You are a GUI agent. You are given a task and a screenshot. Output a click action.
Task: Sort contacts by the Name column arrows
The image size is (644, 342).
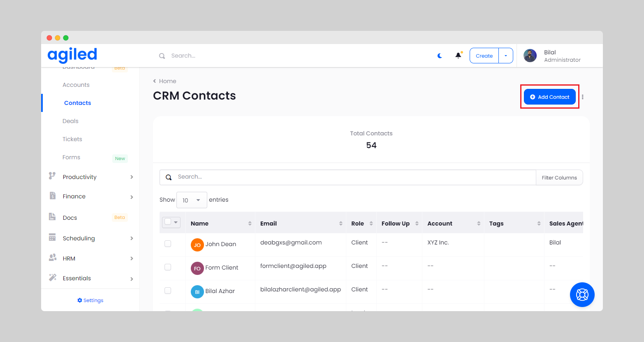[250, 223]
